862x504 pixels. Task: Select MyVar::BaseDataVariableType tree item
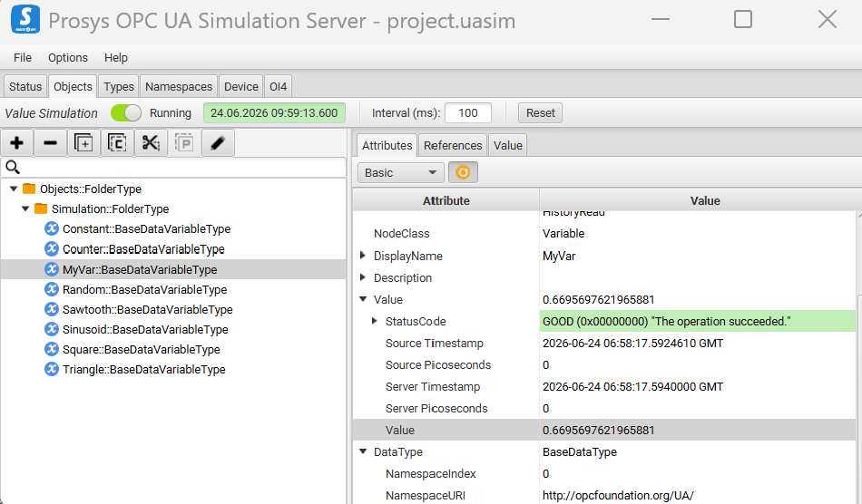[173, 269]
